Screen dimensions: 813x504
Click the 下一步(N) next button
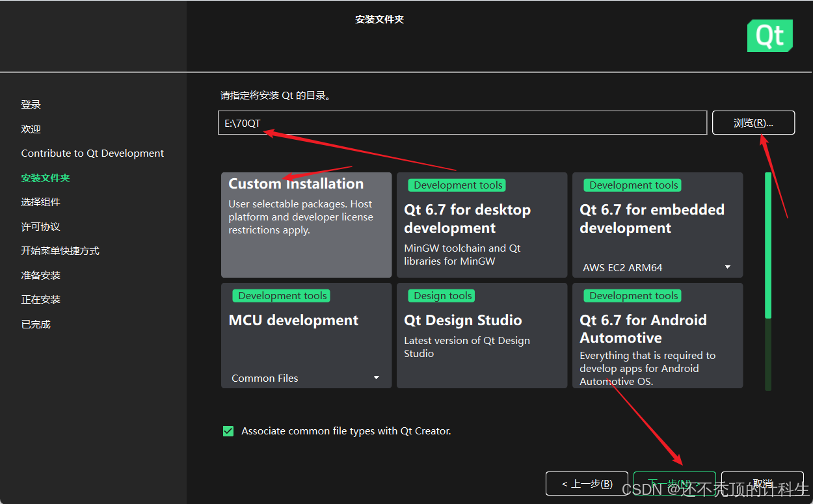click(674, 484)
